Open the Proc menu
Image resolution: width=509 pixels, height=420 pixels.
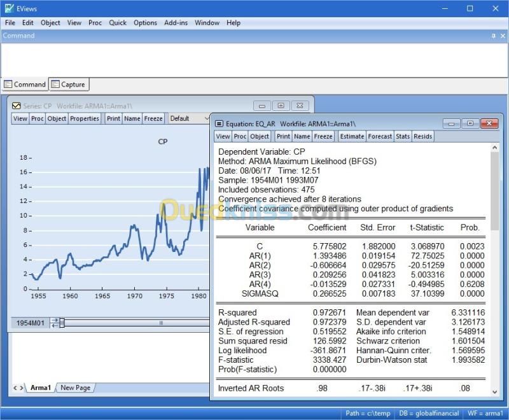point(95,23)
